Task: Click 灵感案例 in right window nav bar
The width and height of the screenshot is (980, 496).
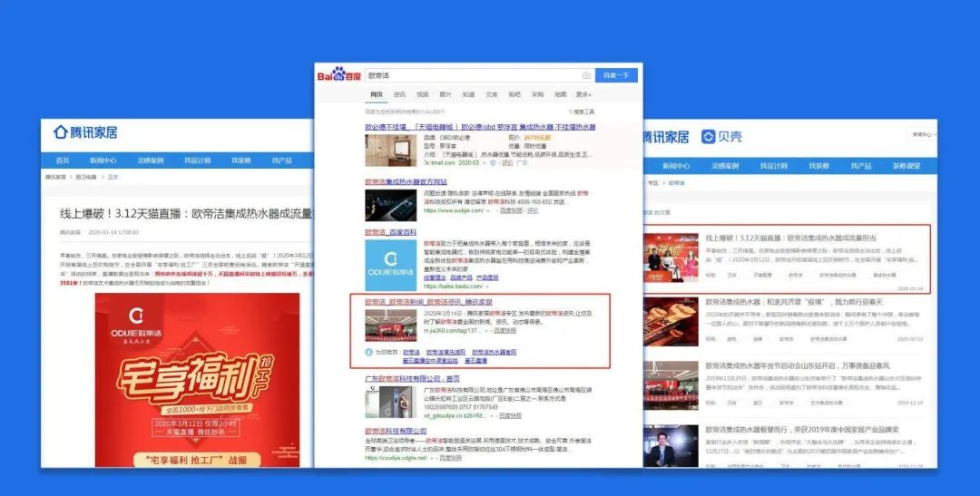Action: 725,166
